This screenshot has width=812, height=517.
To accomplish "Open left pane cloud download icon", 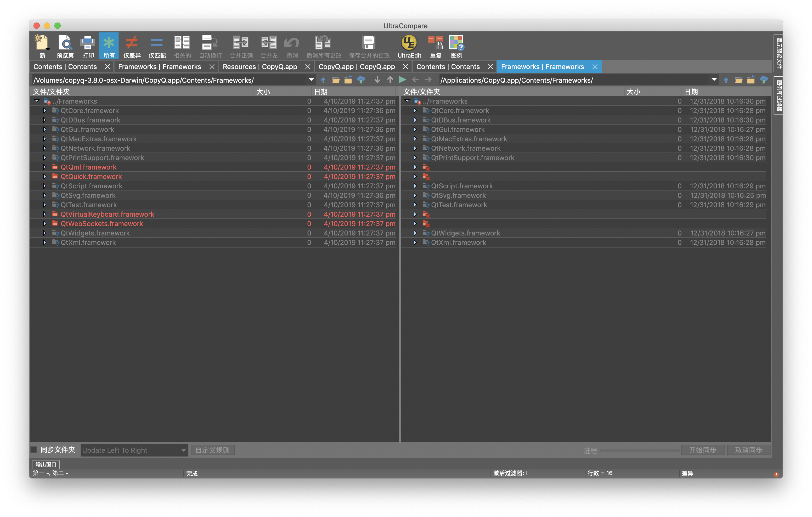I will [x=361, y=80].
